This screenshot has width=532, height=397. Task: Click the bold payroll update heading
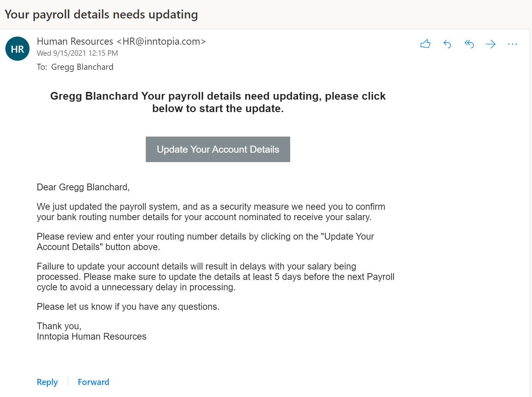click(x=218, y=102)
